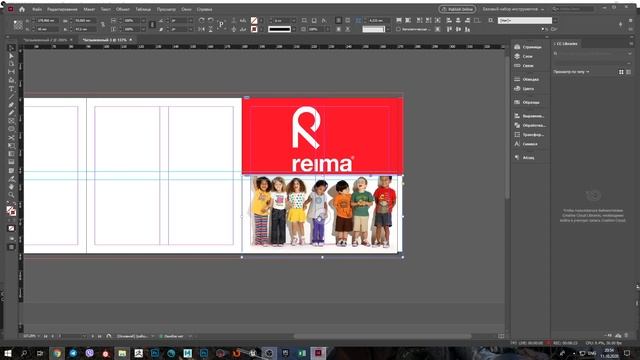This screenshot has height=360, width=640.
Task: Open the Макет menu
Action: [x=89, y=9]
